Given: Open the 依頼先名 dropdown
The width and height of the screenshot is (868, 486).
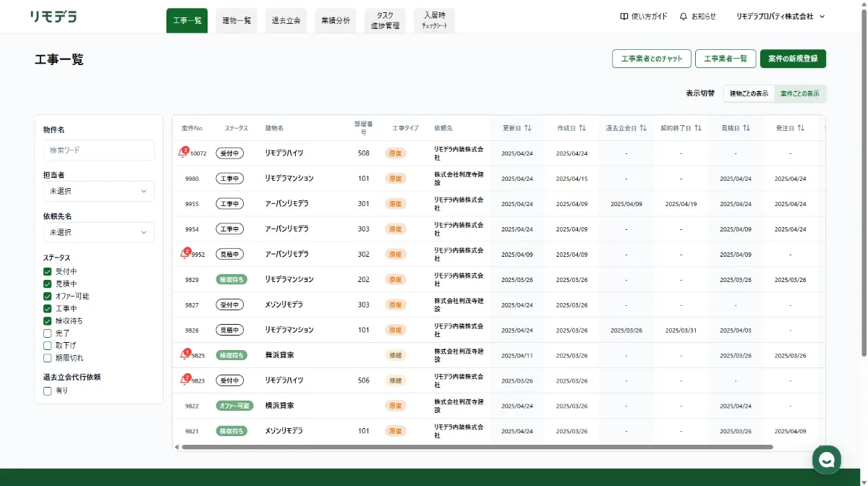Looking at the screenshot, I should [x=99, y=232].
